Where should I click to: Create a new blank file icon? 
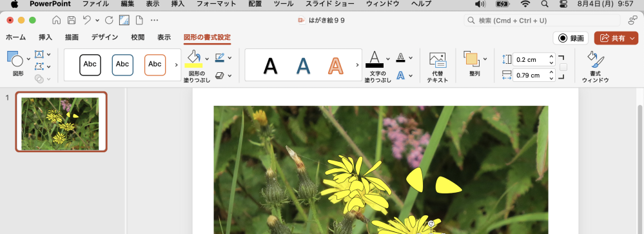click(139, 20)
